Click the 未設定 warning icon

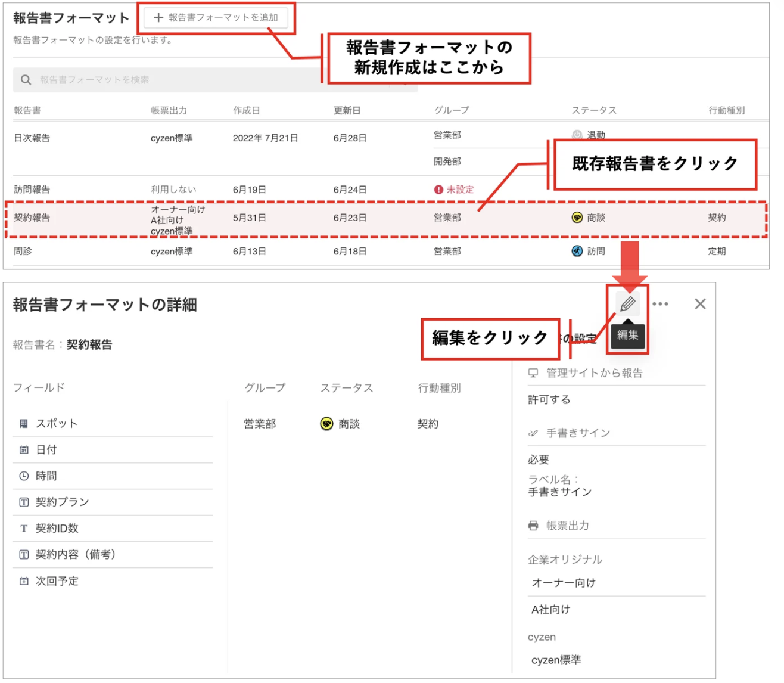pyautogui.click(x=438, y=190)
